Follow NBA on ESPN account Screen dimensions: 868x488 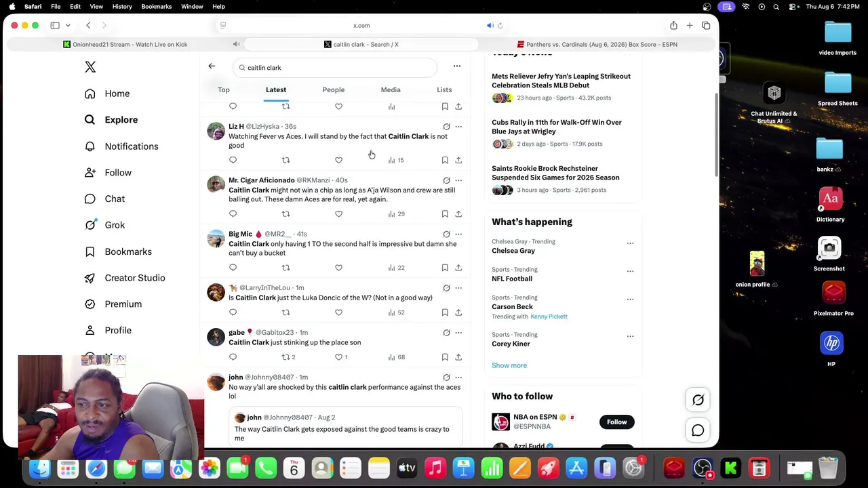point(617,422)
